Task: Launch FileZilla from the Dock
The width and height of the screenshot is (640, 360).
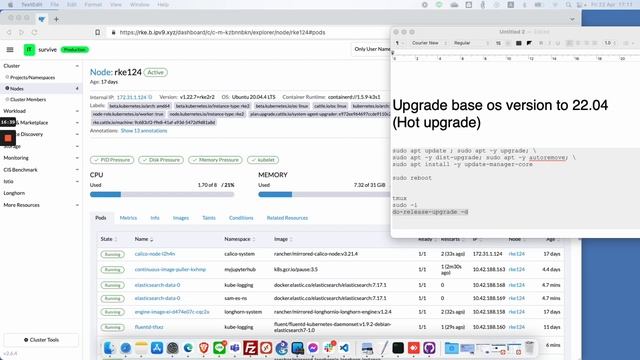Action: [x=250, y=348]
